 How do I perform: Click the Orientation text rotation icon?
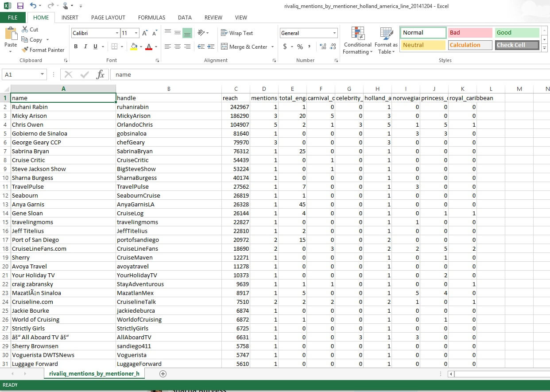click(201, 33)
